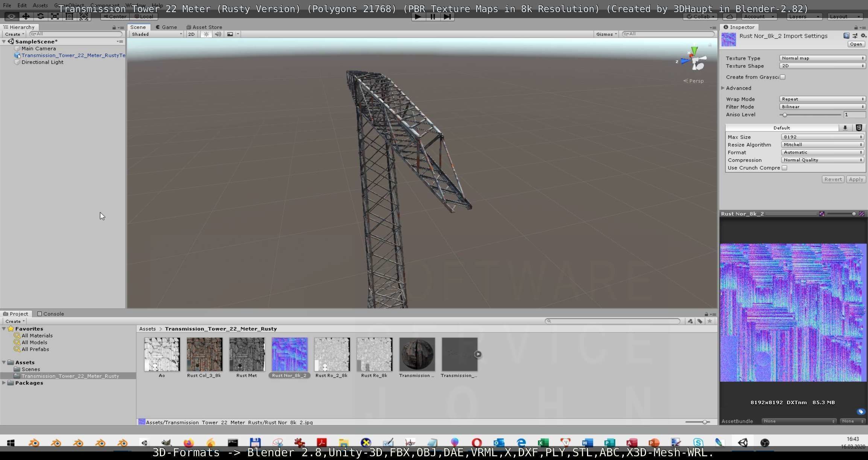Toggle Local handle rotation button

coord(144,17)
